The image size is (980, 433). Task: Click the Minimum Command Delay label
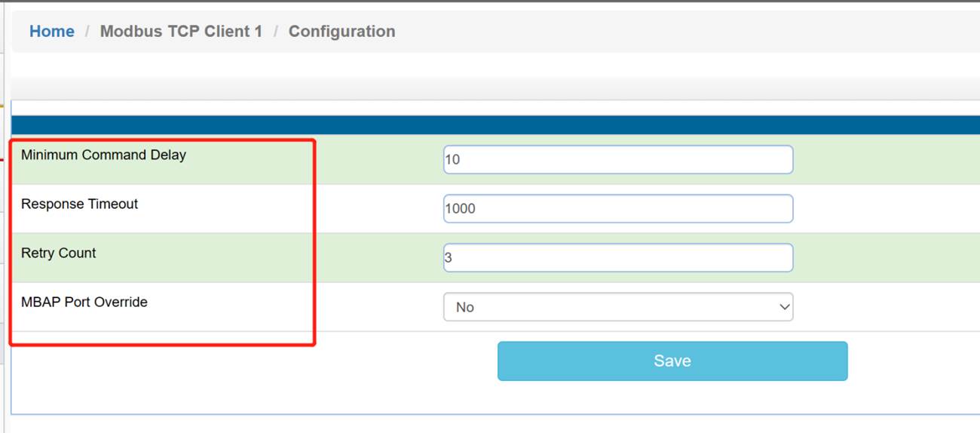click(103, 155)
